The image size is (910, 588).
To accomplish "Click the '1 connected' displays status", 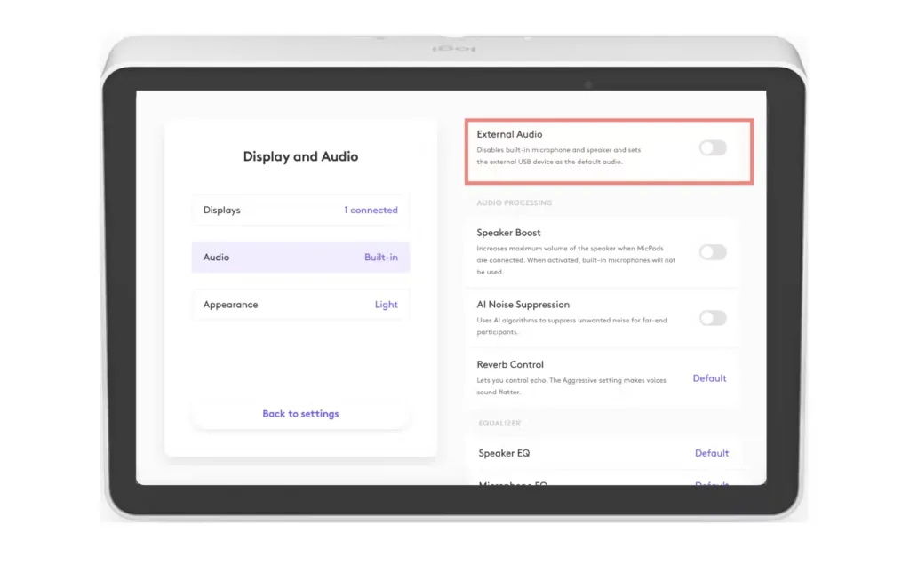I will pyautogui.click(x=371, y=211).
